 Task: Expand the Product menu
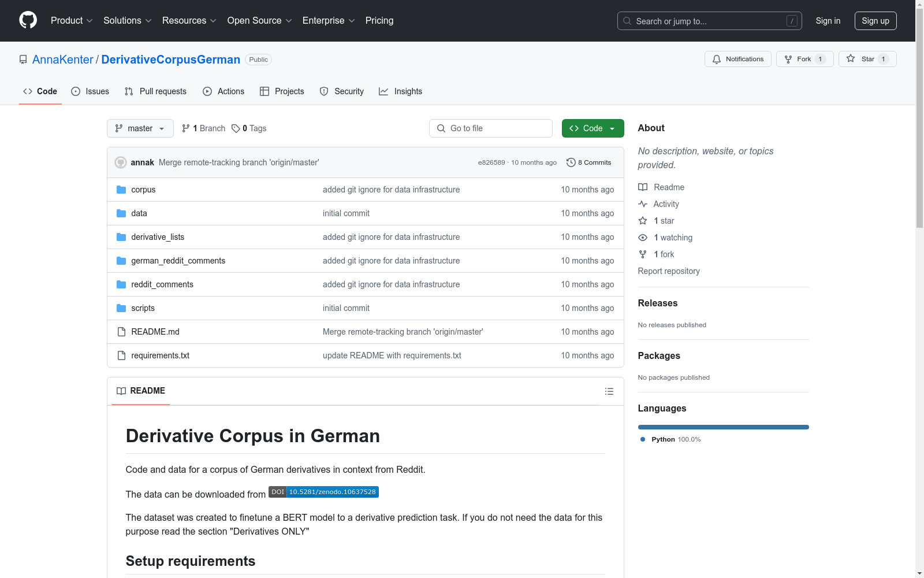(72, 20)
